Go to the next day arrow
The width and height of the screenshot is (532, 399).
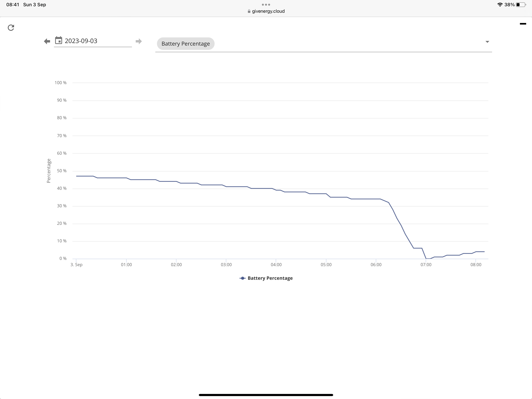coord(139,41)
